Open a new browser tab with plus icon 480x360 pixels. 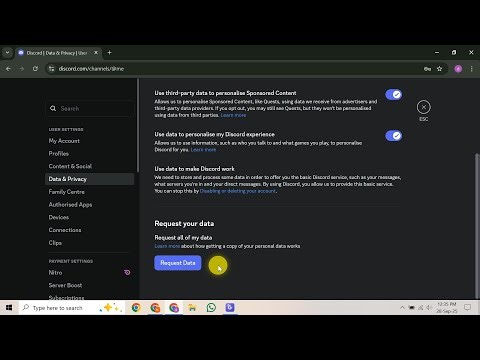coord(109,53)
